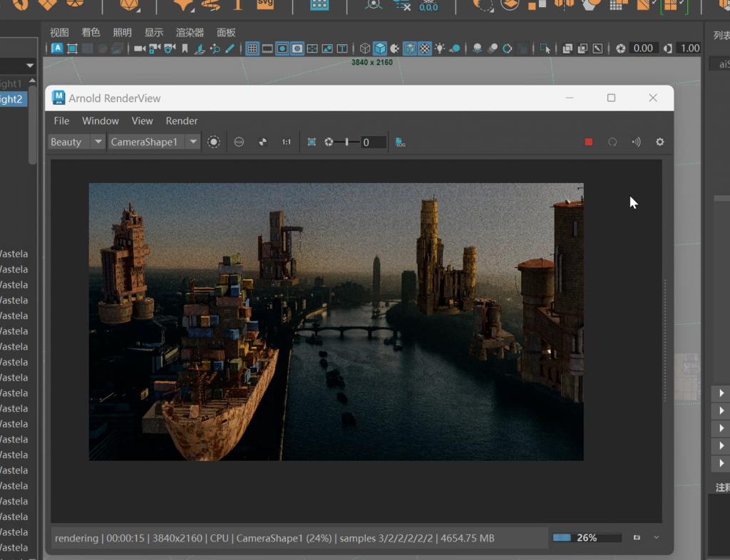The image size is (730, 560).
Task: Click the grease pencil icon in viewport toolbar
Action: [230, 48]
